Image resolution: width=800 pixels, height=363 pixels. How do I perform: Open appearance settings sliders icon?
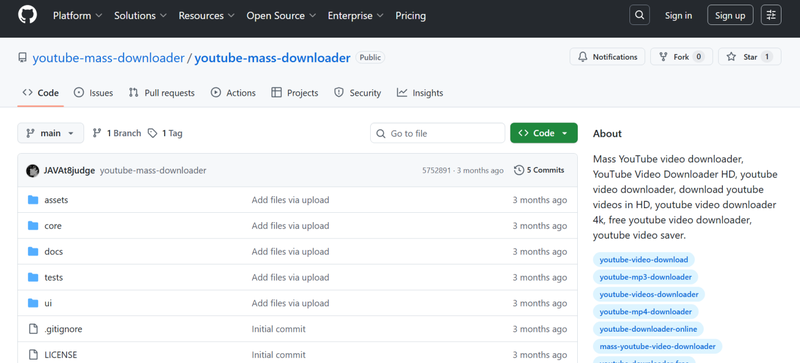point(771,15)
